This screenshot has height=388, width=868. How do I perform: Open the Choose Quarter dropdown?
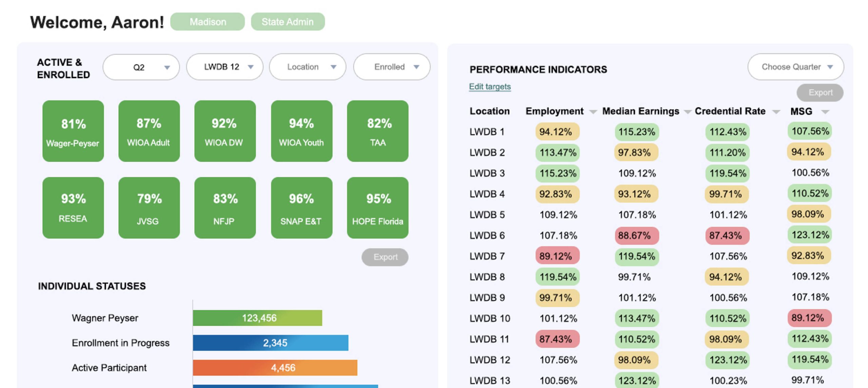(795, 67)
